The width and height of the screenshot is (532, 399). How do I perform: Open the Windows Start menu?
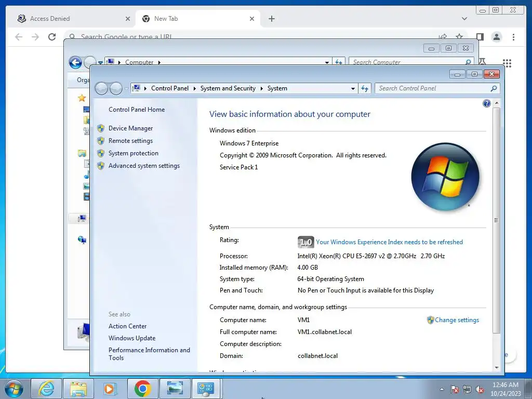(14, 389)
